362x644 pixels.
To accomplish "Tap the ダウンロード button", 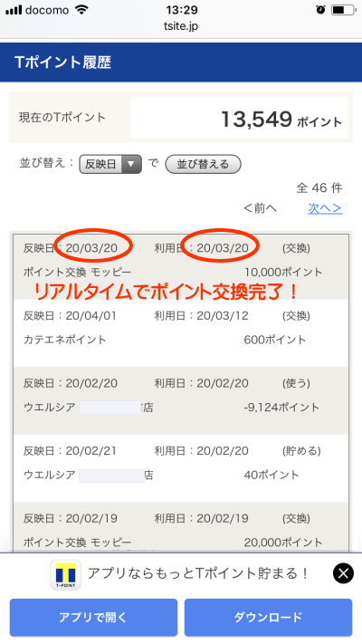I will point(268,618).
